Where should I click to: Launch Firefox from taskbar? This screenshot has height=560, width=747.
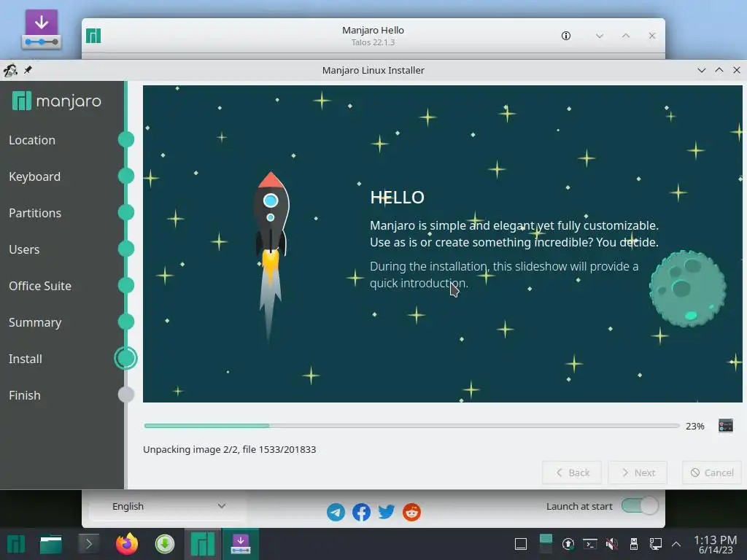point(127,544)
